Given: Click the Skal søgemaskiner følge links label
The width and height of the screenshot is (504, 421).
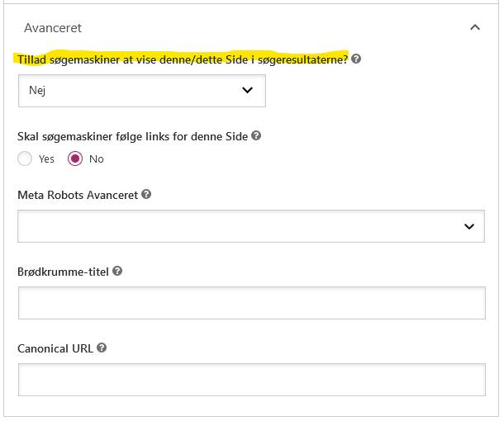Looking at the screenshot, I should (x=132, y=136).
